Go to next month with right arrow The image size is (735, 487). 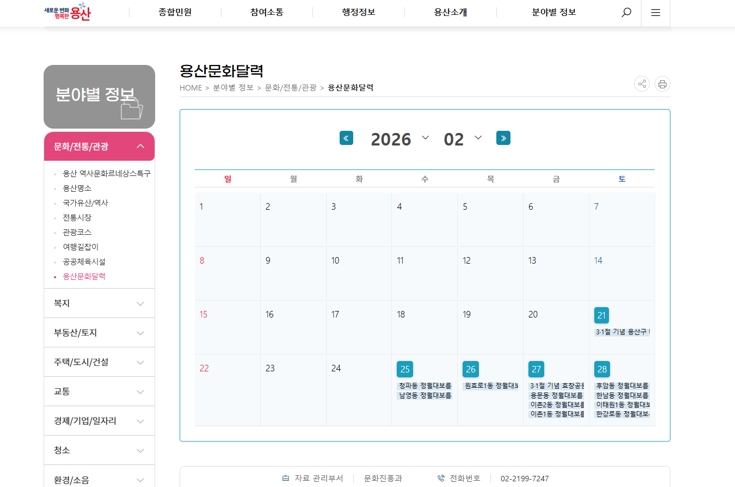point(503,138)
